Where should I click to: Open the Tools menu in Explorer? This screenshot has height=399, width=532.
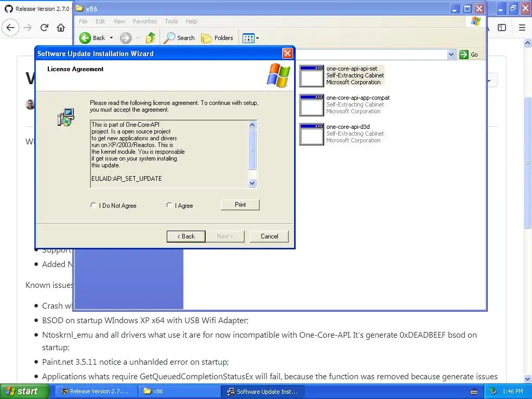point(171,21)
